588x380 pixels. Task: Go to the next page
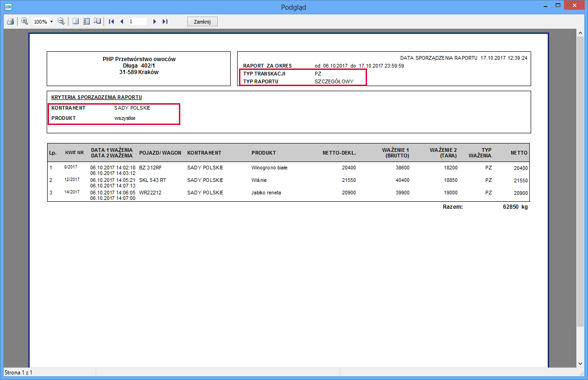click(x=155, y=21)
